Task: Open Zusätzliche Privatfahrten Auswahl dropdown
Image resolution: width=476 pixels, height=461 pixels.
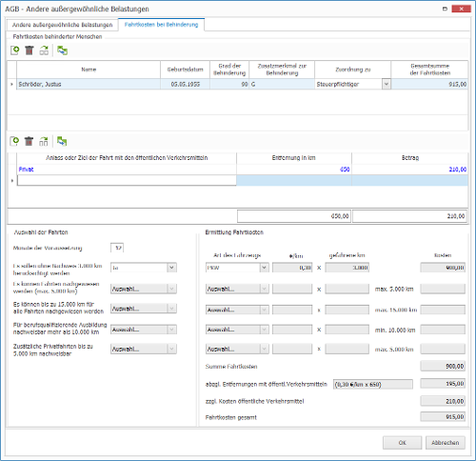Action: (171, 349)
